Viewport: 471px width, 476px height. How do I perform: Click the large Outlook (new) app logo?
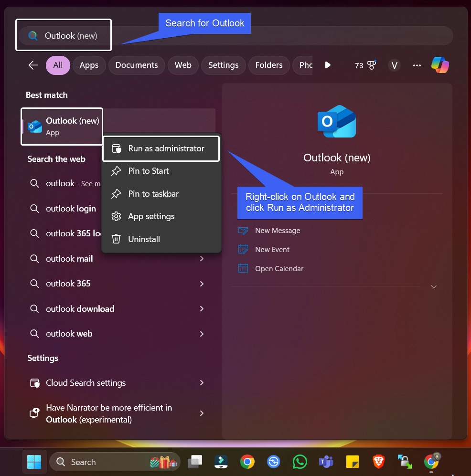point(337,121)
